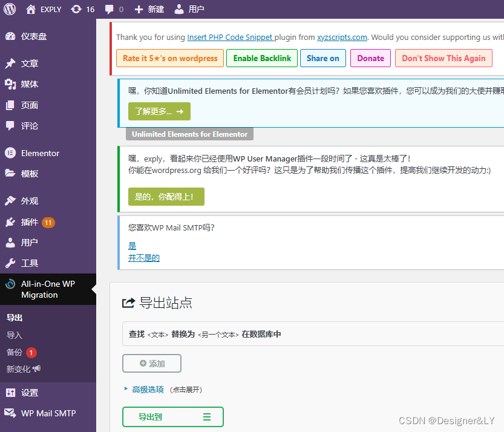Expand 高级选项 advanced options
Screen dimensions: 504x432
148,390
